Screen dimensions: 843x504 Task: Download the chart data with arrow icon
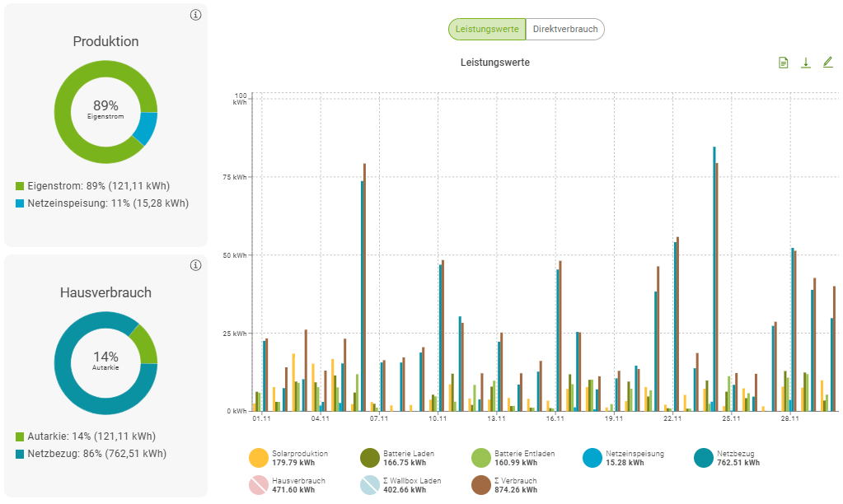pos(806,63)
